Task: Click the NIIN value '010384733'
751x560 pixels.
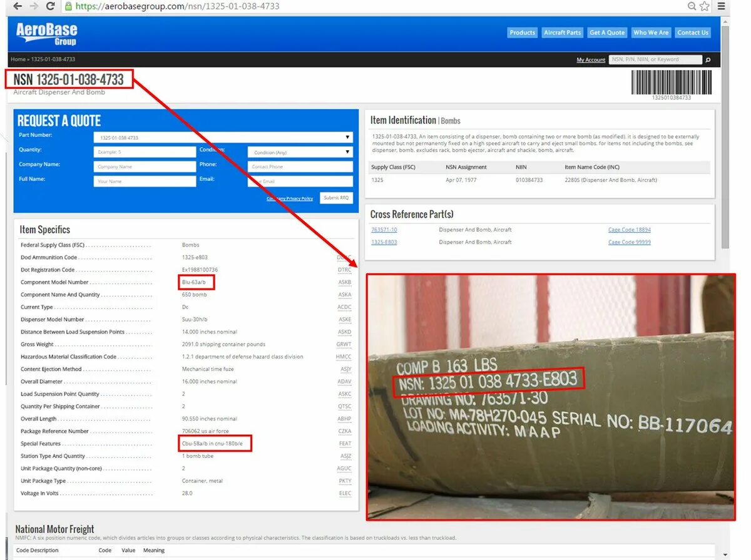Action: point(529,180)
